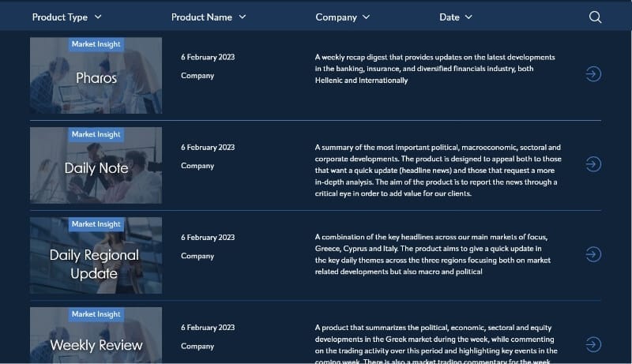Open Pharos via its arrow icon
This screenshot has width=632, height=364.
point(593,74)
